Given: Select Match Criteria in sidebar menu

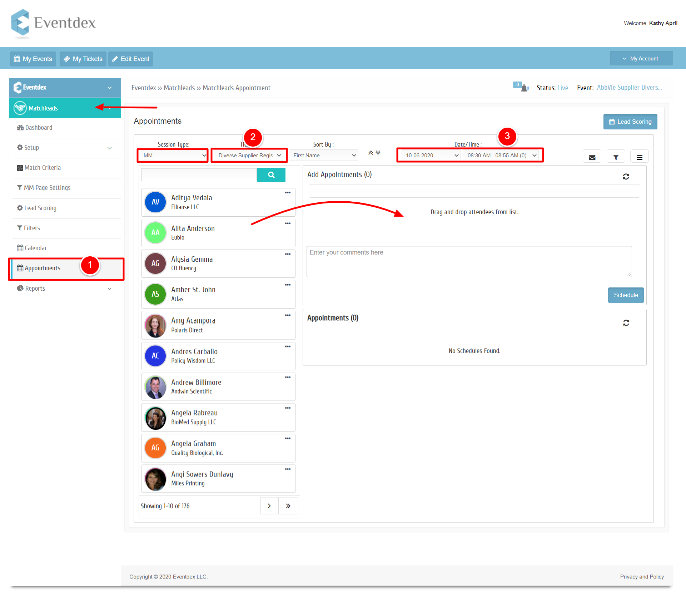Looking at the screenshot, I should 39,168.
